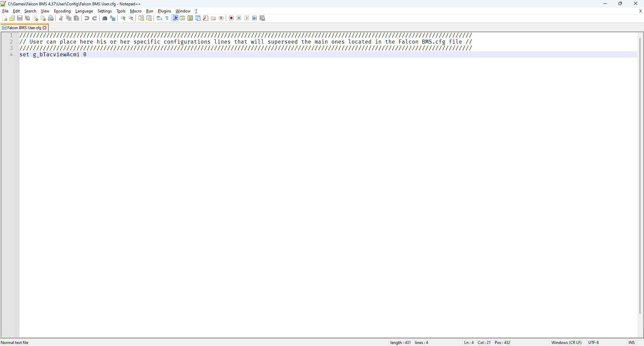Image resolution: width=644 pixels, height=346 pixels.
Task: Run the macro multiple times icon
Action: point(255,18)
